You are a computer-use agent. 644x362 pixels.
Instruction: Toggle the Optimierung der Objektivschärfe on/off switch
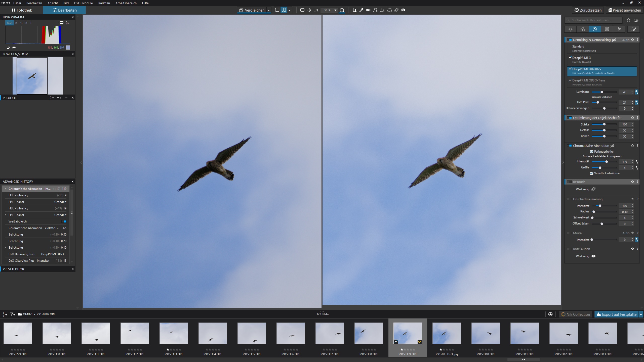coord(569,118)
